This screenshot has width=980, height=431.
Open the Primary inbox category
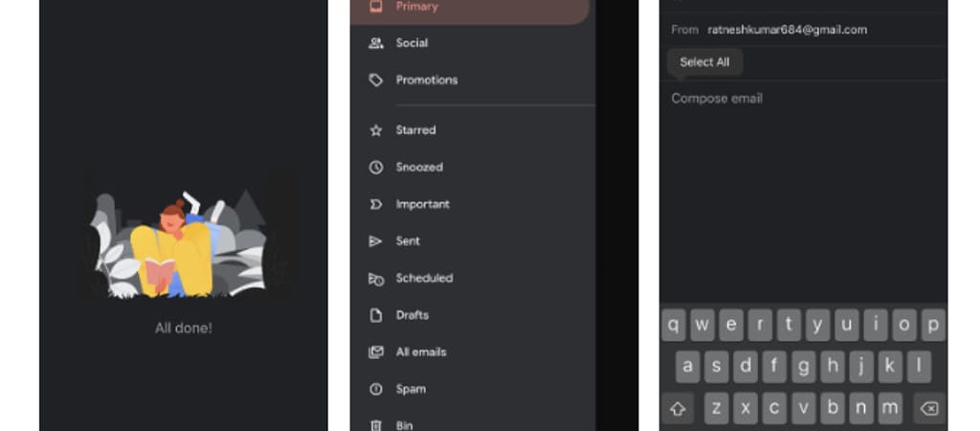click(416, 7)
